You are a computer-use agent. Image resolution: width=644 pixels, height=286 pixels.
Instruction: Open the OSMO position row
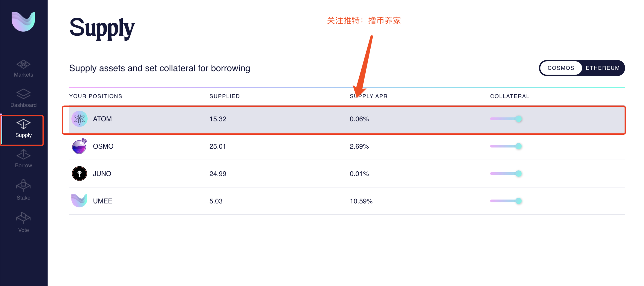pos(347,146)
